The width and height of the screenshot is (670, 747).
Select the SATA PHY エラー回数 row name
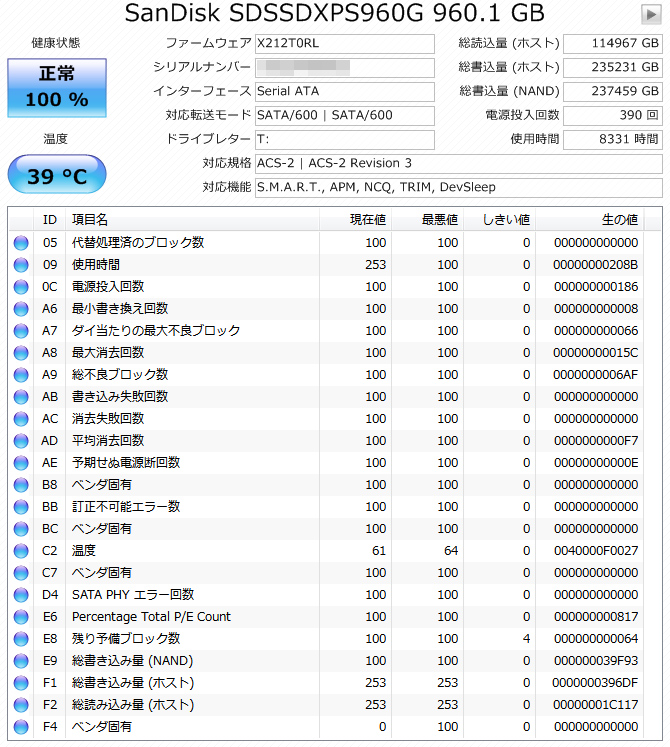pyautogui.click(x=133, y=595)
